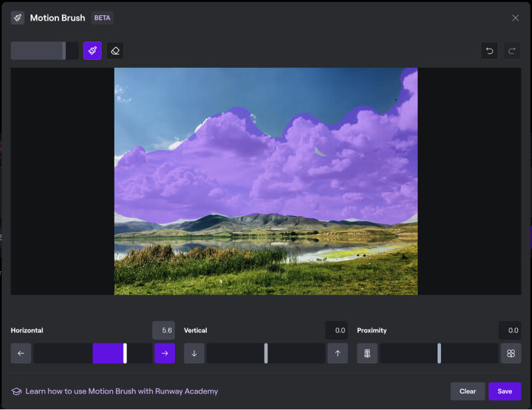Click the Vertical value field showing 0.0

point(336,330)
